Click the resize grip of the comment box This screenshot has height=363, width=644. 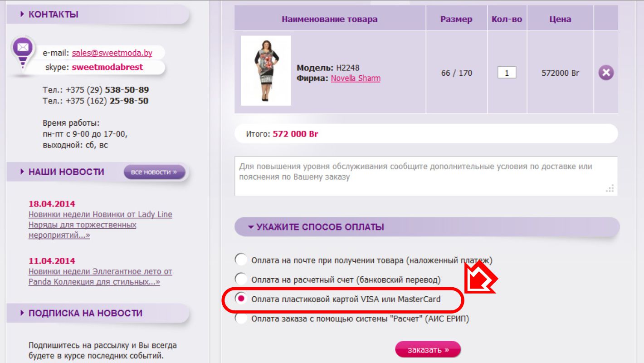610,188
